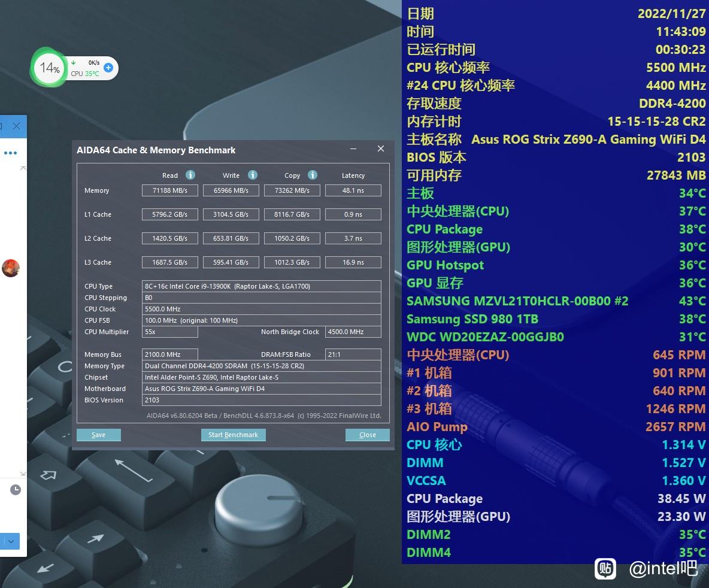Click the CPU Clock field 5500.0 MHz
709x588 pixels.
(x=261, y=309)
